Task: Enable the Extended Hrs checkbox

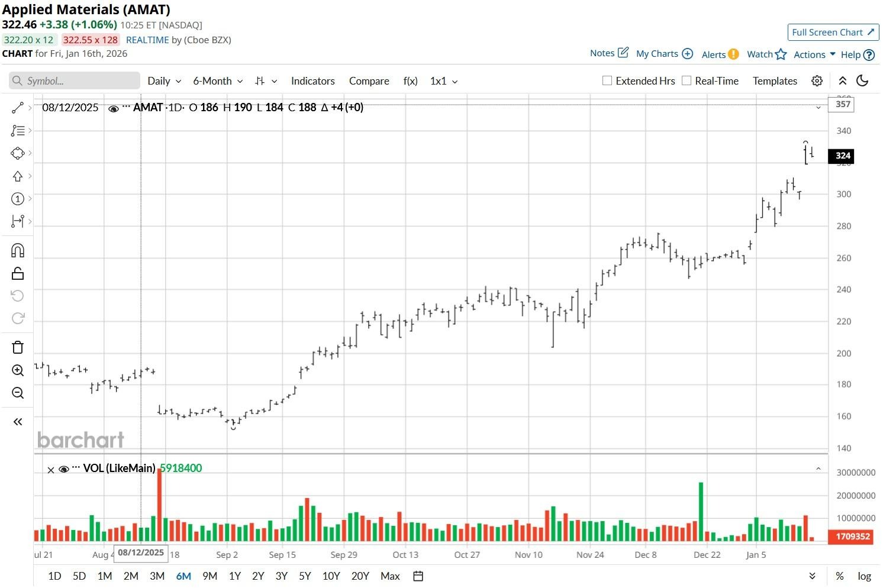Action: coord(607,80)
